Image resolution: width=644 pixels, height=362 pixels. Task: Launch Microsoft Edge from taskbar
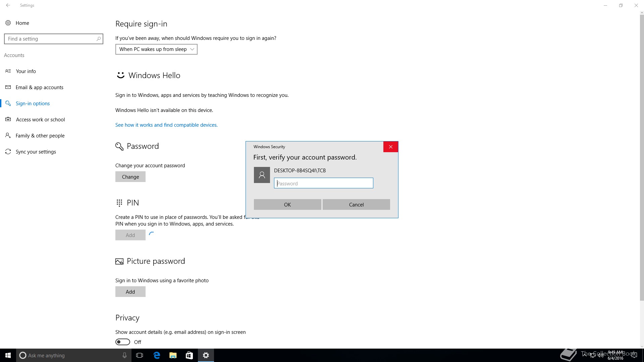(x=157, y=355)
